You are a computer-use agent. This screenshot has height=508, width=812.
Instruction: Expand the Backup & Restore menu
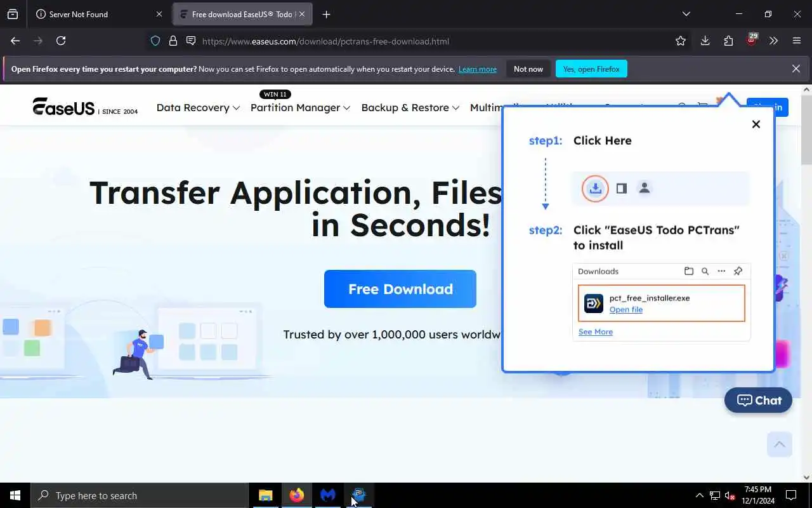pos(410,108)
